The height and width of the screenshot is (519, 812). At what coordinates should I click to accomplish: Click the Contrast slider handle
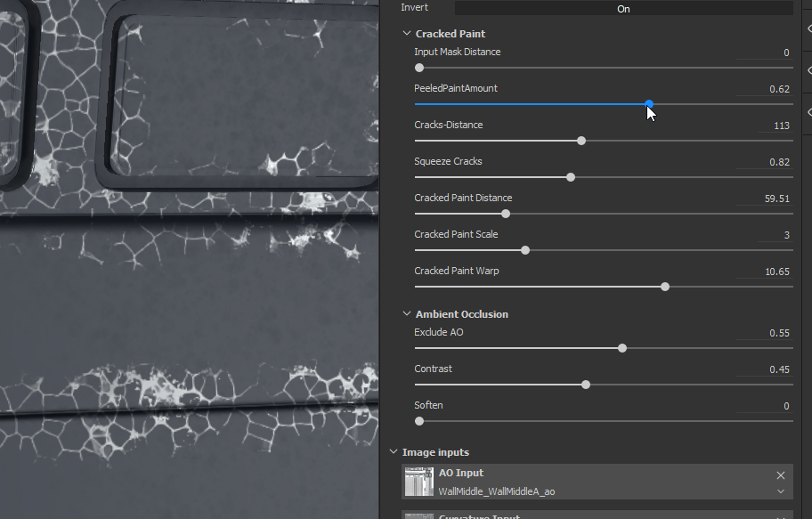coord(585,385)
